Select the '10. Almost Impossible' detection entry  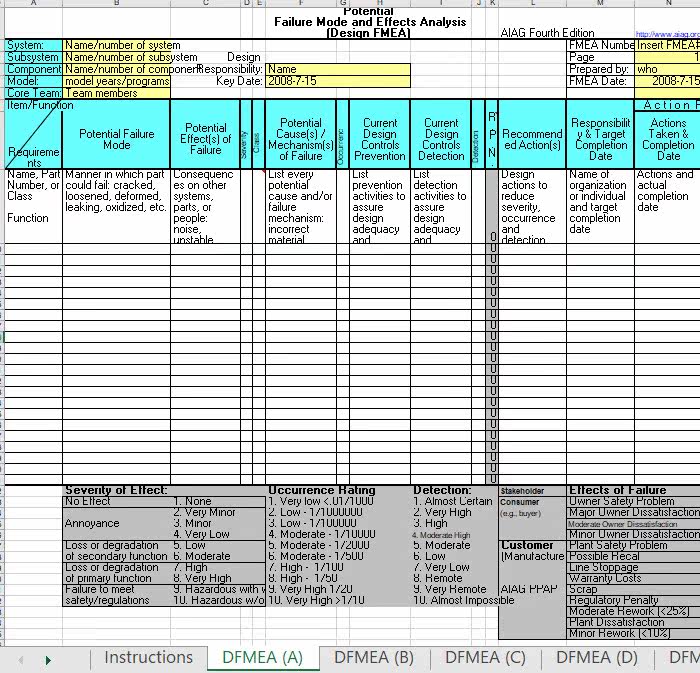[x=463, y=600]
